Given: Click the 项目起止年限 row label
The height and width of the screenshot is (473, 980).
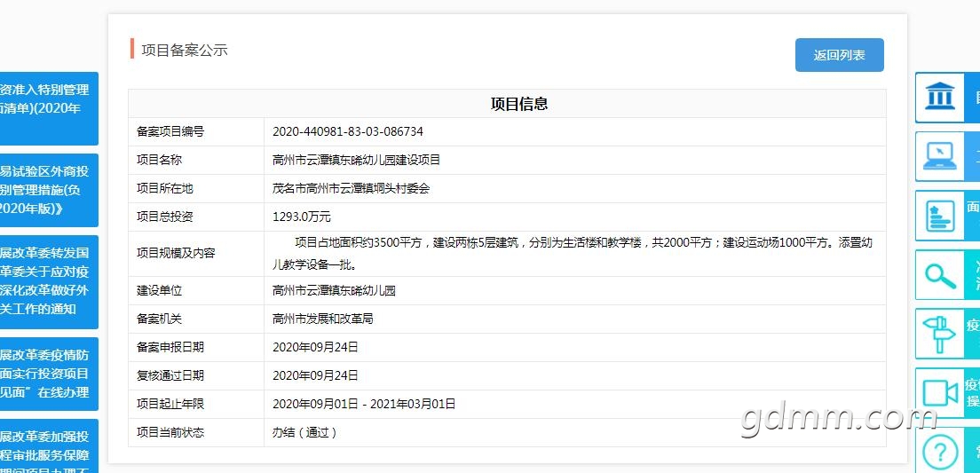Looking at the screenshot, I should pyautogui.click(x=170, y=404).
